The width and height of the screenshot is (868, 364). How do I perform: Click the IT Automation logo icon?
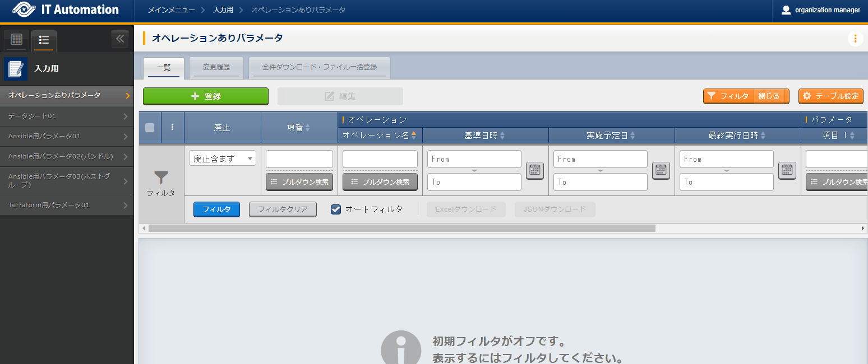pyautogui.click(x=24, y=10)
